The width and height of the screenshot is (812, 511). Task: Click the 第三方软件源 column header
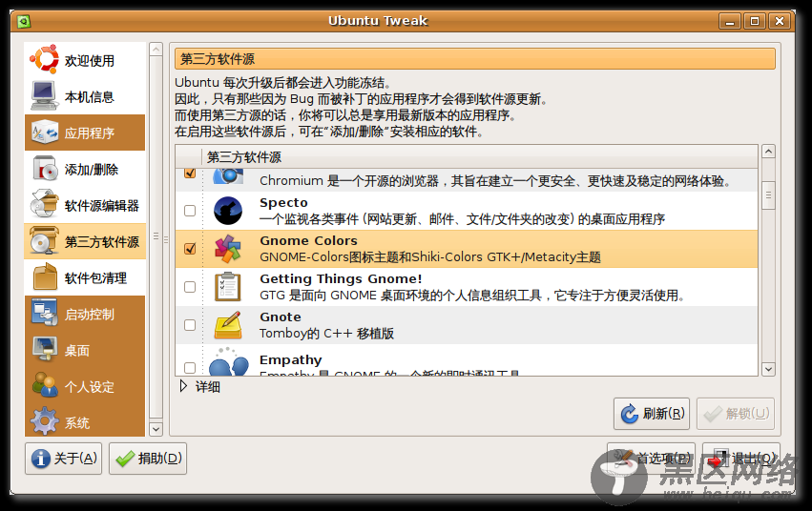pos(480,156)
